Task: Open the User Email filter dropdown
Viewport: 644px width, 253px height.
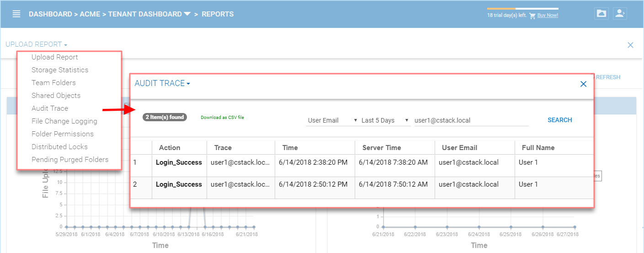Action: coord(332,120)
